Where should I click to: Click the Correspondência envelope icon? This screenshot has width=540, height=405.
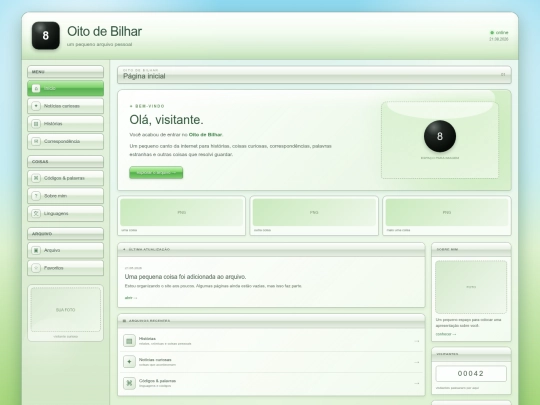click(x=36, y=141)
